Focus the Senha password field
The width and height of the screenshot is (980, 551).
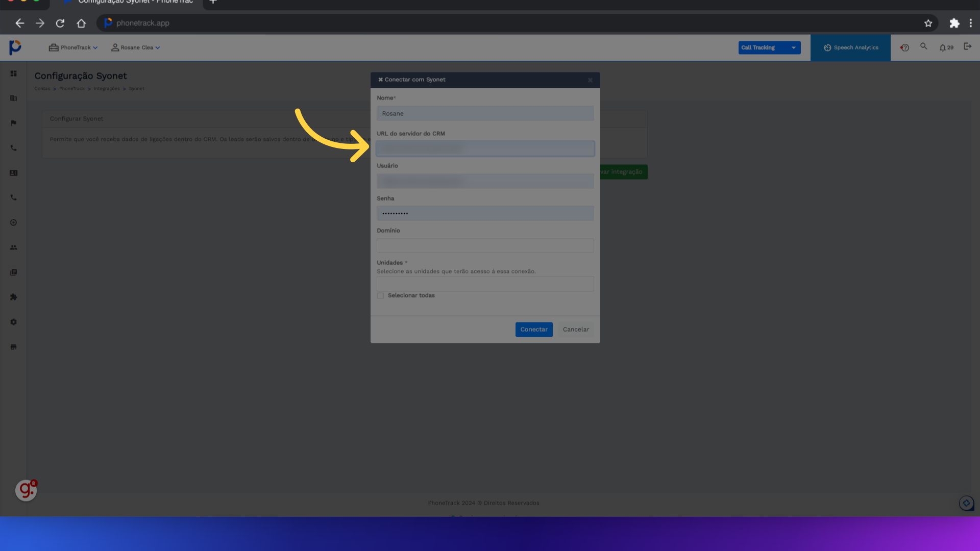click(x=485, y=213)
